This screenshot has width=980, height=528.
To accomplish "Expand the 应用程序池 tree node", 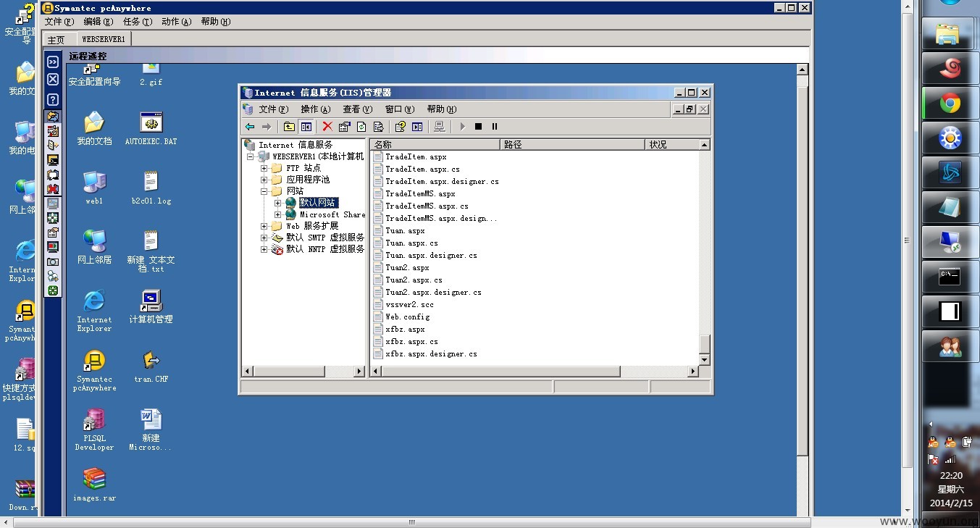I will [x=264, y=180].
